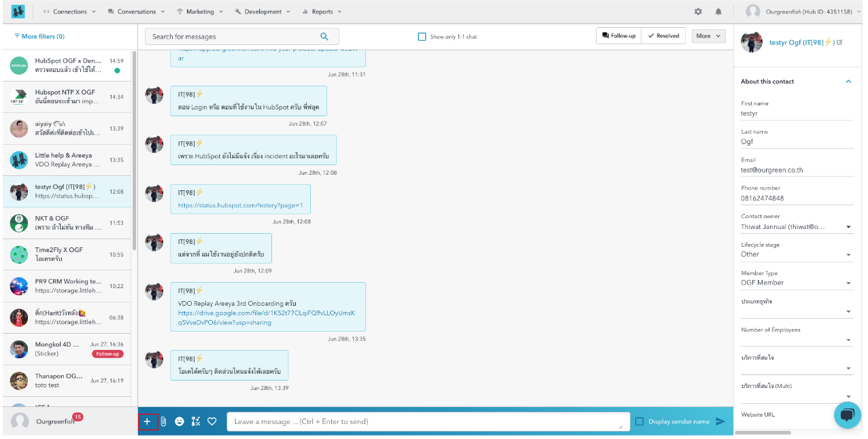
Task: Open the ประเภทธุรกิจ dropdown
Action: 797,311
